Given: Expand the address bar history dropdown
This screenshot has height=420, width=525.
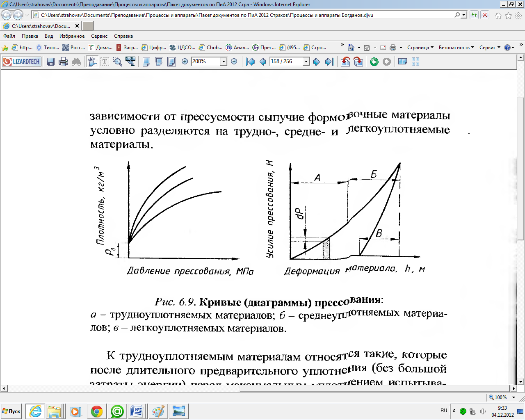Looking at the screenshot, I should pos(464,15).
